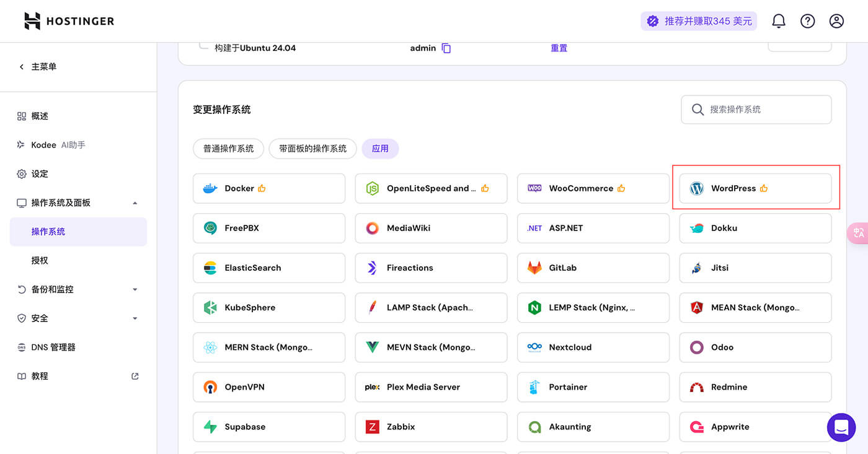868x454 pixels.
Task: Switch to 普通操作系统 tab
Action: coord(228,149)
